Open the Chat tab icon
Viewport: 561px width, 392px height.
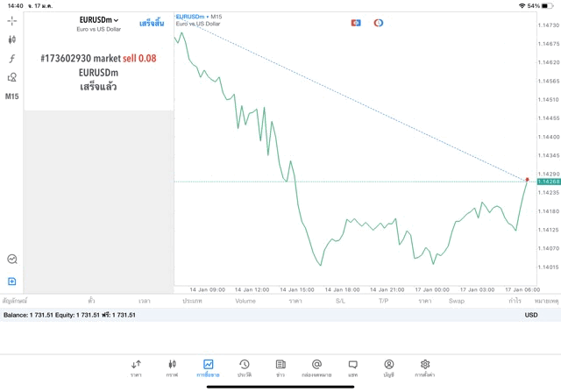click(x=352, y=367)
